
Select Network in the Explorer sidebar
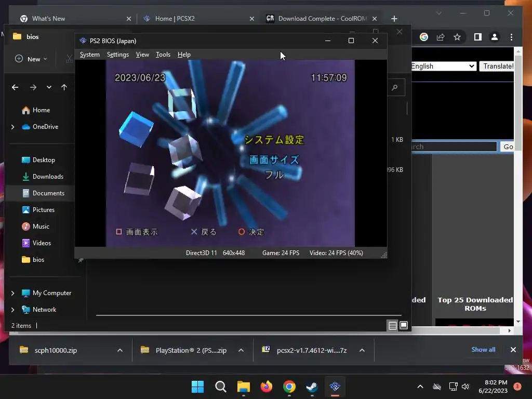coord(38,310)
